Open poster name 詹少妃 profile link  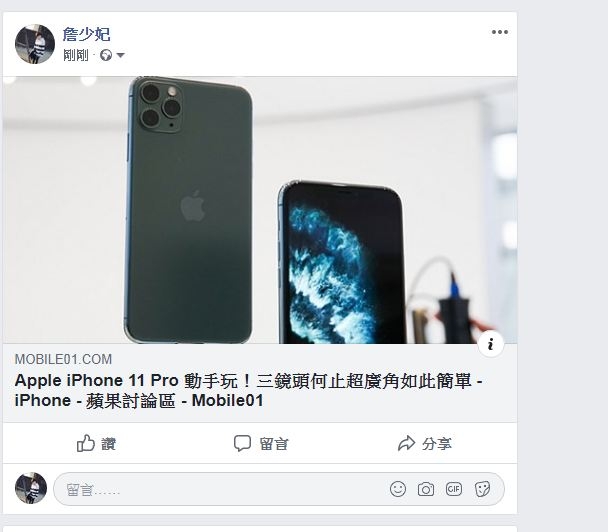click(86, 34)
